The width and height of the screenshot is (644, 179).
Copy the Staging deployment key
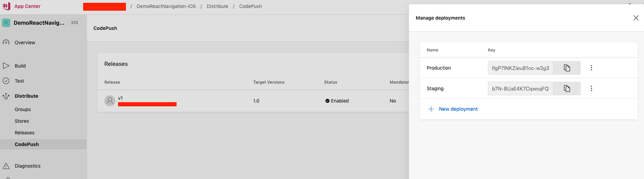(567, 89)
